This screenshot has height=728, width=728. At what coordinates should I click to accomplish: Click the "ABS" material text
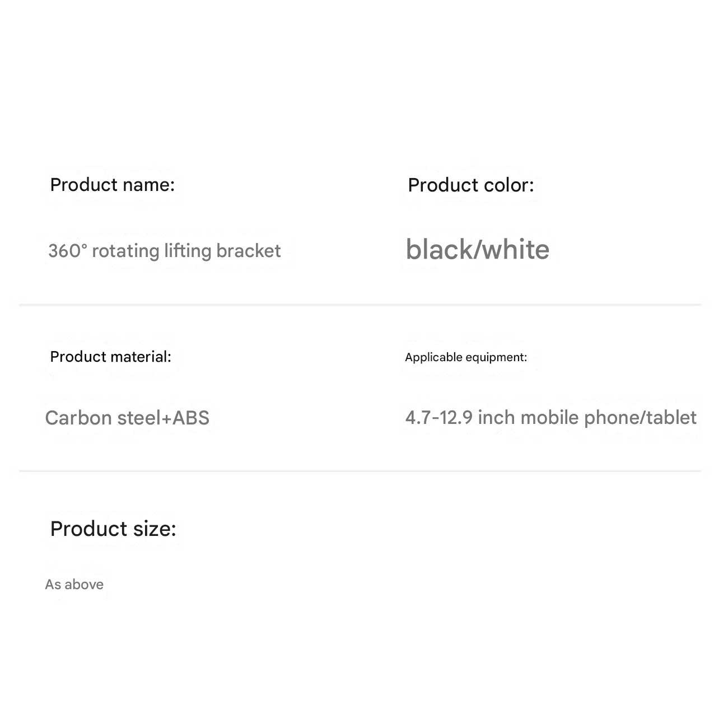pyautogui.click(x=191, y=418)
